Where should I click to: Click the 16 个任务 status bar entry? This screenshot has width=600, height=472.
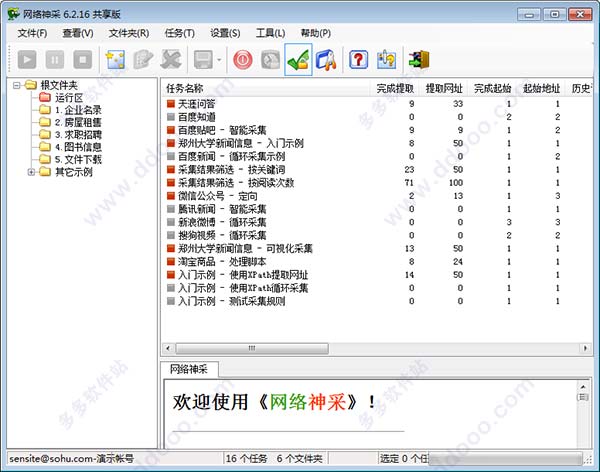point(246,458)
